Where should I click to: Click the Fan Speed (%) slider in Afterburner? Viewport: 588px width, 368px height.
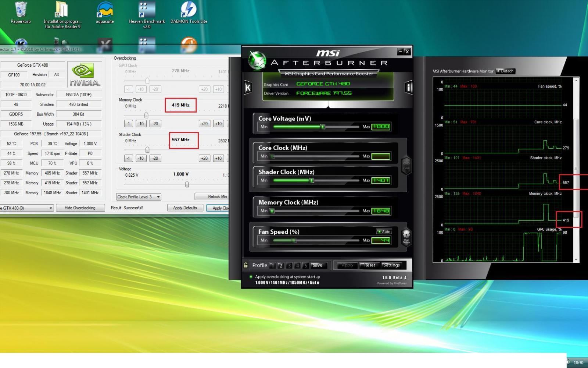315,240
